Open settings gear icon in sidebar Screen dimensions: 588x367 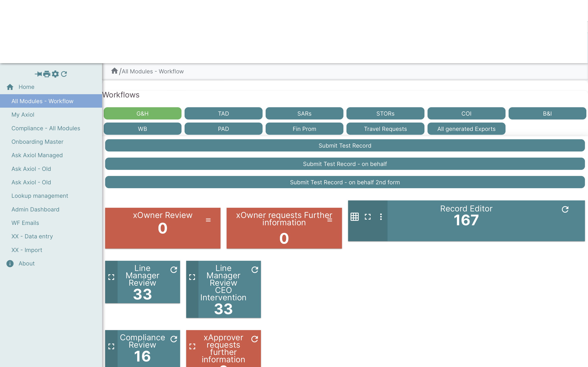point(55,74)
